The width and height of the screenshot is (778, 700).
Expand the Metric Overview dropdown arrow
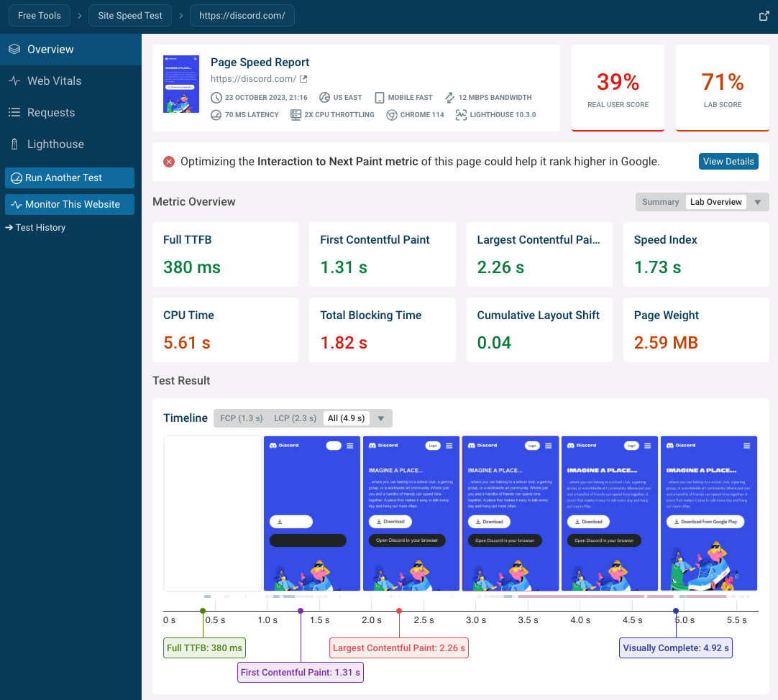pos(758,202)
